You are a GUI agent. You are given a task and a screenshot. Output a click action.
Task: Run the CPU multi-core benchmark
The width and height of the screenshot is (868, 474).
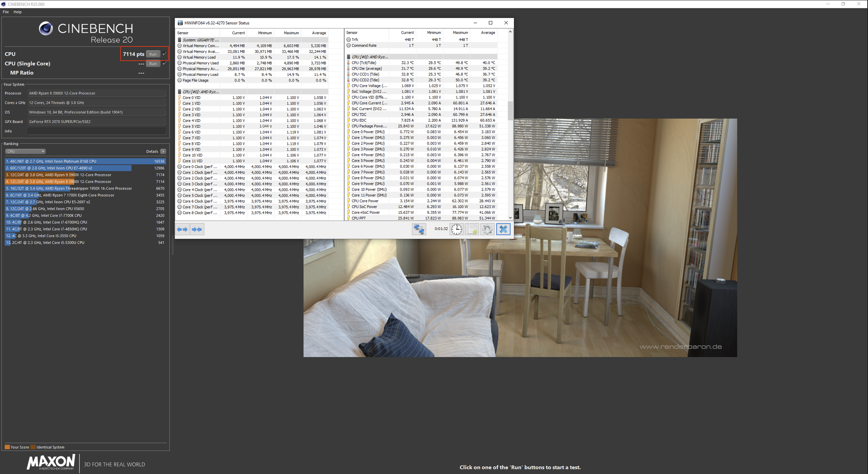[153, 54]
